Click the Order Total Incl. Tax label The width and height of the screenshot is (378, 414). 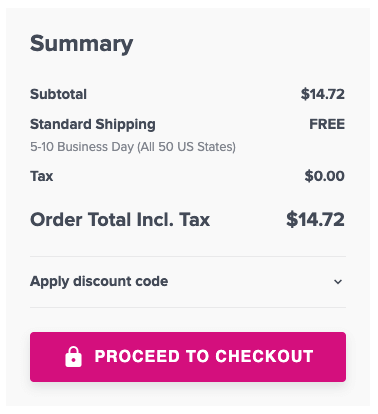(120, 220)
